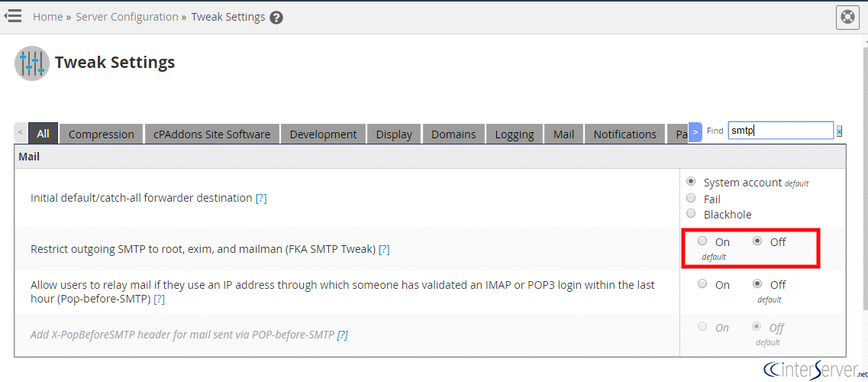Open the support lifebuoy icon
The width and height of the screenshot is (868, 382).
[x=847, y=17]
